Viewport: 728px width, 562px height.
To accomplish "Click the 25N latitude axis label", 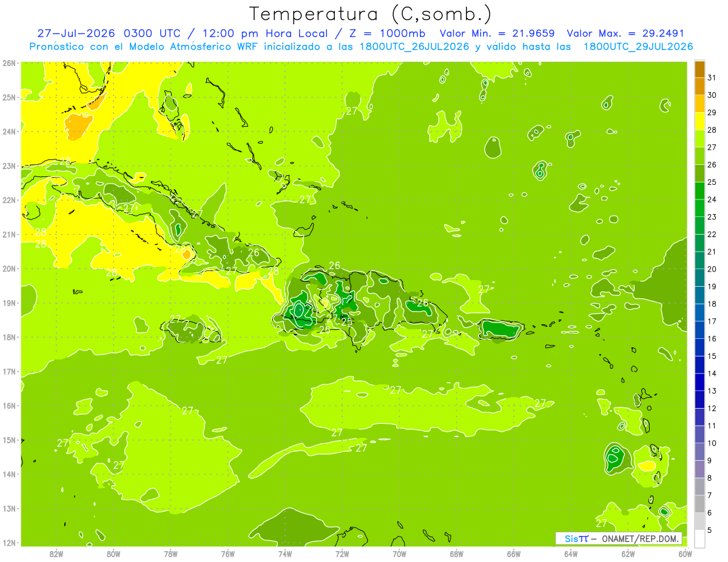I will (8, 98).
